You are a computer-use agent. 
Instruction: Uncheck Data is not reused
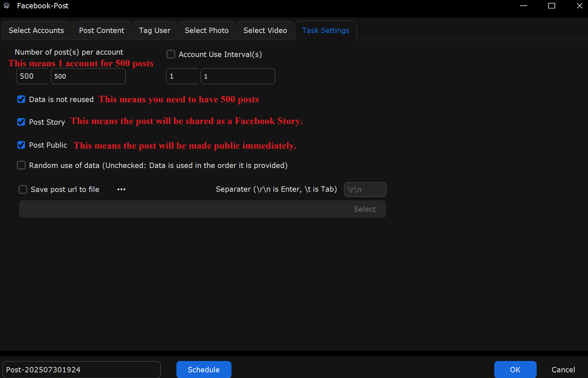21,99
